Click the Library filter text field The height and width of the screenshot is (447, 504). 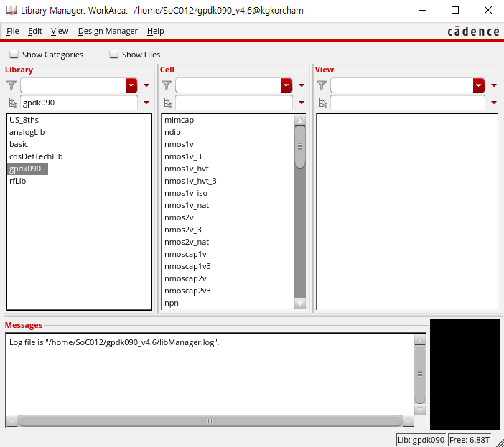[x=73, y=85]
